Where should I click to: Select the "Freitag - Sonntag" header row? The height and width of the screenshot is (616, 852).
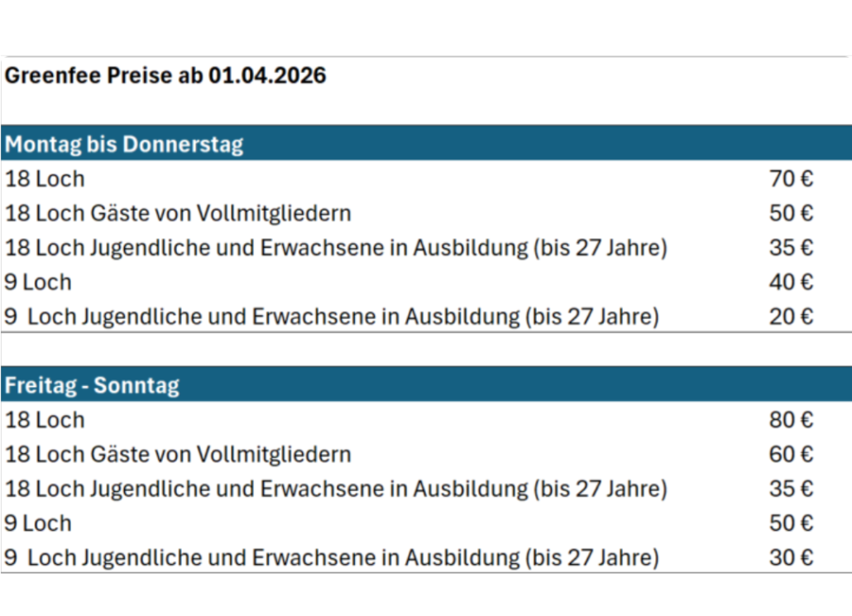pos(93,385)
